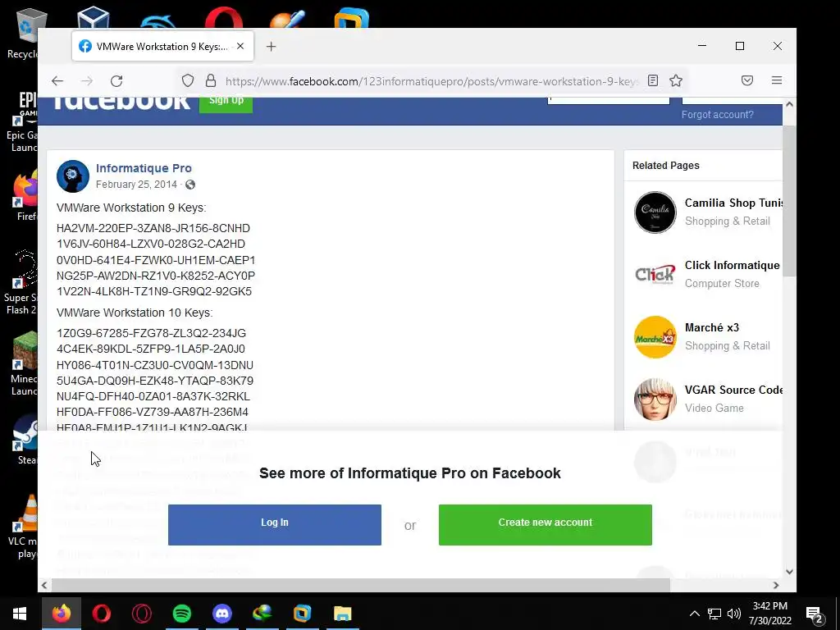The image size is (840, 630).
Task: Bookmark this page with the star icon
Action: pyautogui.click(x=676, y=81)
